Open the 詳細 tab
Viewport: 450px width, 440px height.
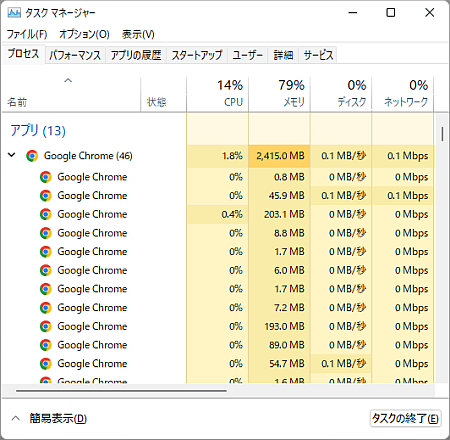point(283,55)
